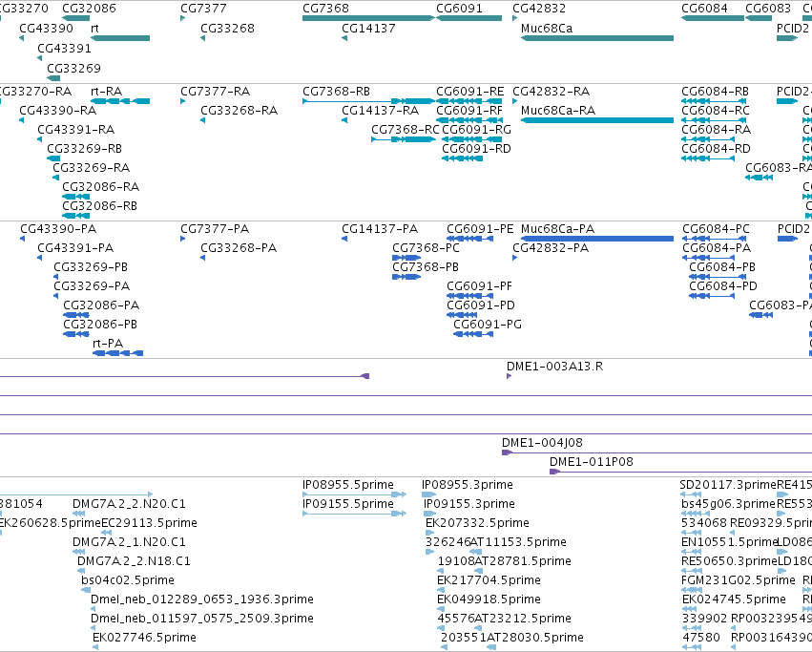The width and height of the screenshot is (812, 652).
Task: Open the CG7377-RA transcript label
Action: 216,92
